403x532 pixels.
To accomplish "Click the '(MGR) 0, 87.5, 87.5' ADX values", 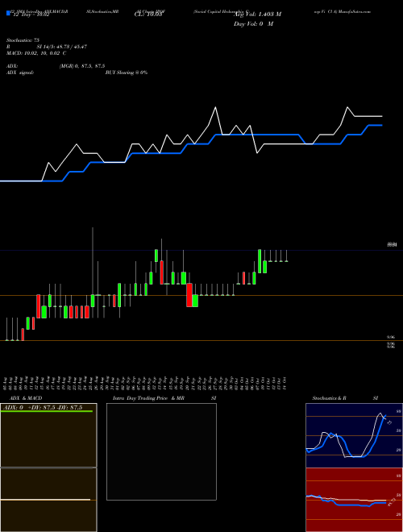I will pos(81,66).
